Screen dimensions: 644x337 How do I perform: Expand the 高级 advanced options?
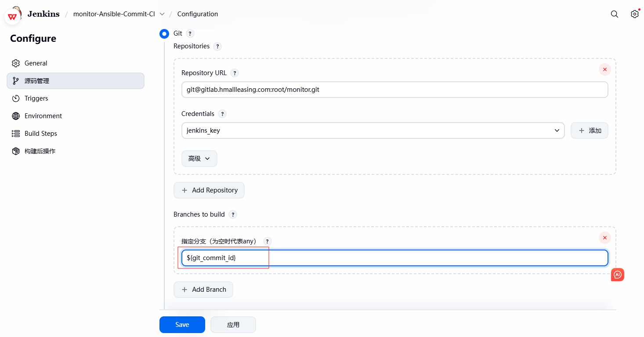coord(199,159)
